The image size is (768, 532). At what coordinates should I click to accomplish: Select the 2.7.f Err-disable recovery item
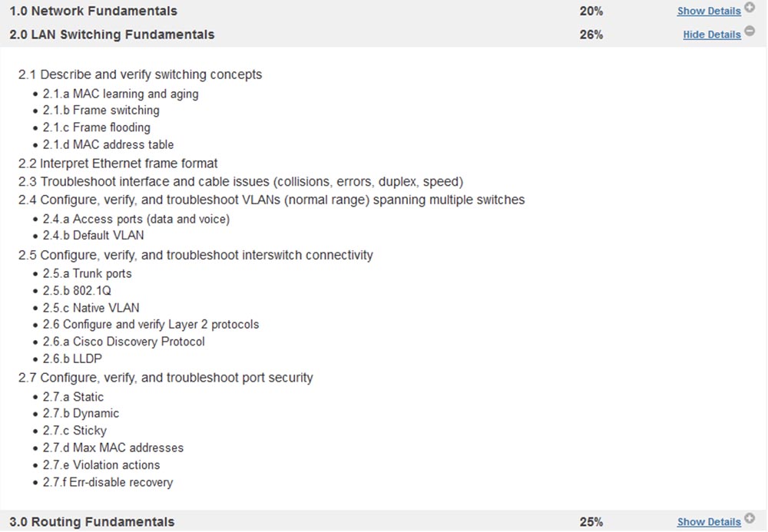pyautogui.click(x=108, y=483)
